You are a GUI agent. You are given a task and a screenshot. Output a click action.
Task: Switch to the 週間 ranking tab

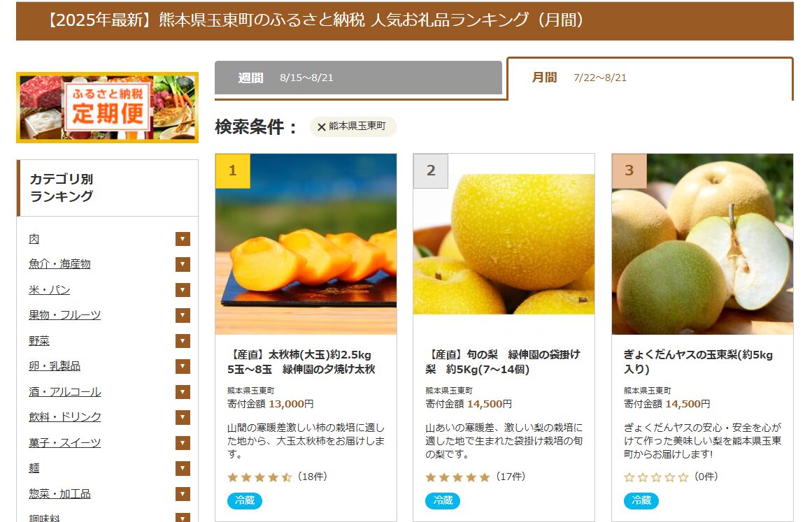coord(358,78)
